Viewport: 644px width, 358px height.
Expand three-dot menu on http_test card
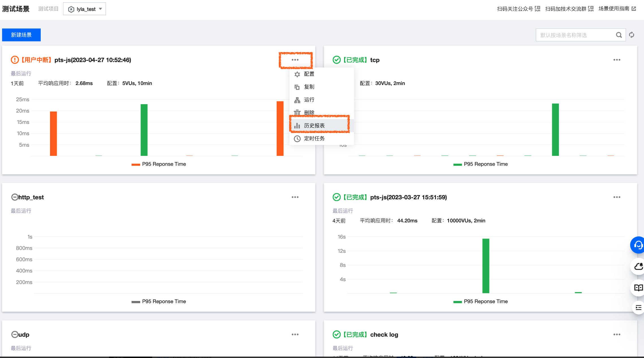point(295,197)
